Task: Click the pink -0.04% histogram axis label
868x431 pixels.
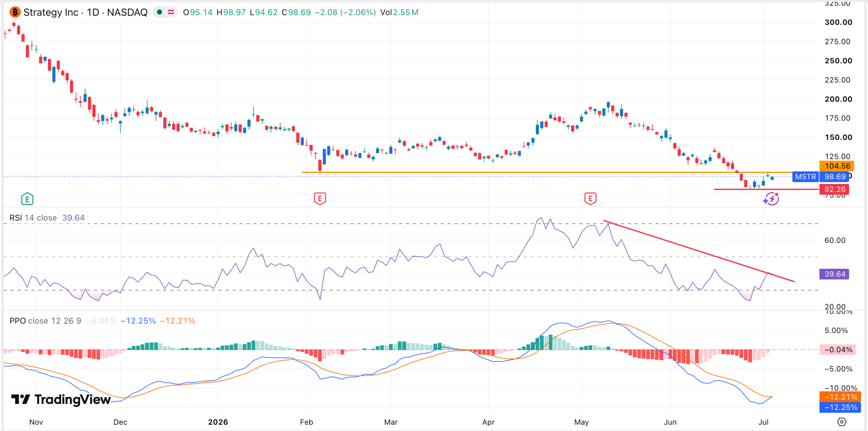Action: [x=837, y=350]
